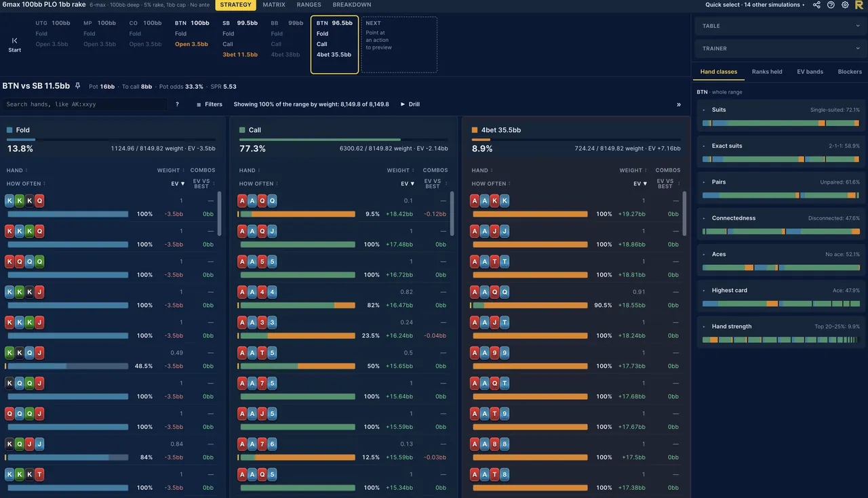Screen dimensions: 868x498
Task: Open Quick select simulations dropdown
Action: pos(755,5)
